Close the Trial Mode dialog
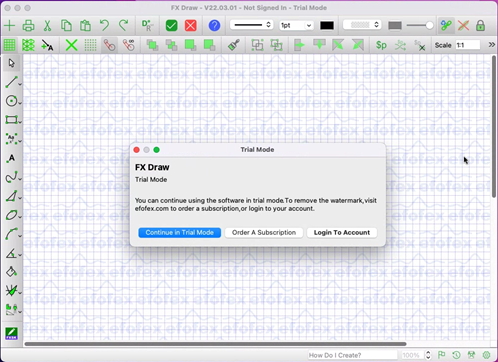 coord(136,150)
